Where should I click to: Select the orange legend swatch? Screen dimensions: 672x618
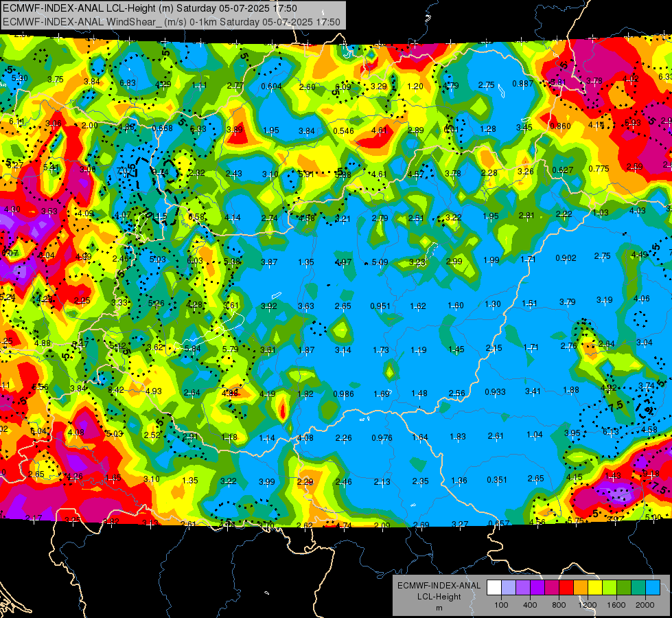pyautogui.click(x=581, y=588)
